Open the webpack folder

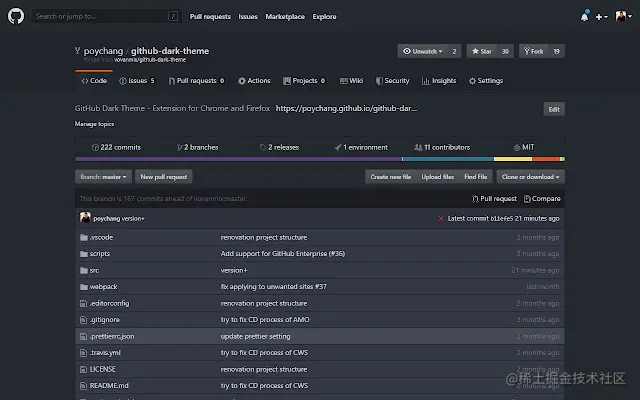pos(103,287)
